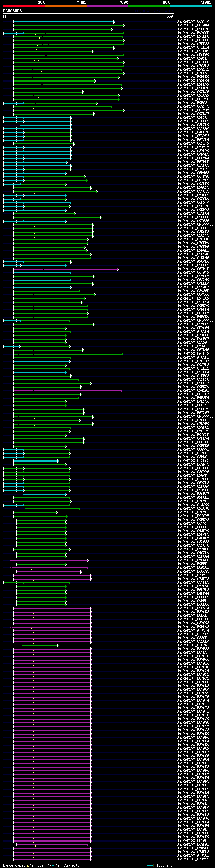Click the white query sequence ruler bar
The image size is (215, 868).
[88, 14]
